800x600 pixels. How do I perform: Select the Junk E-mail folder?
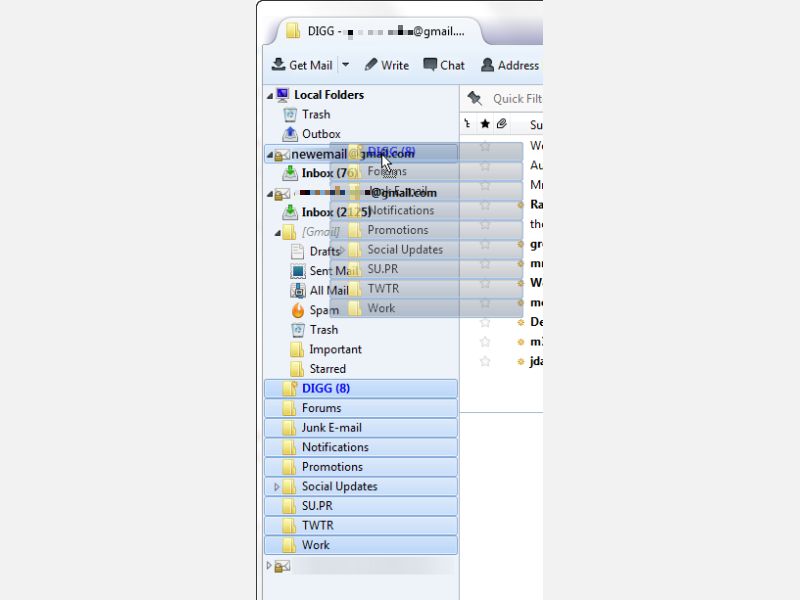[x=361, y=428]
